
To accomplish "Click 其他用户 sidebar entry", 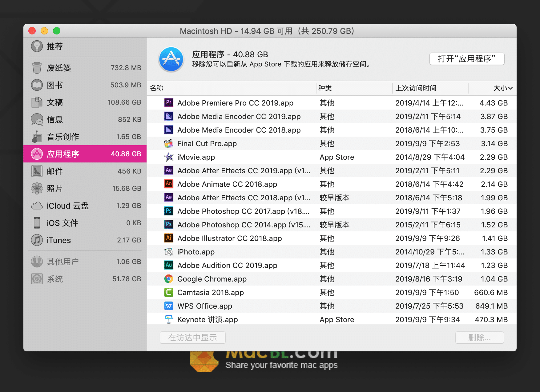I will pos(85,262).
